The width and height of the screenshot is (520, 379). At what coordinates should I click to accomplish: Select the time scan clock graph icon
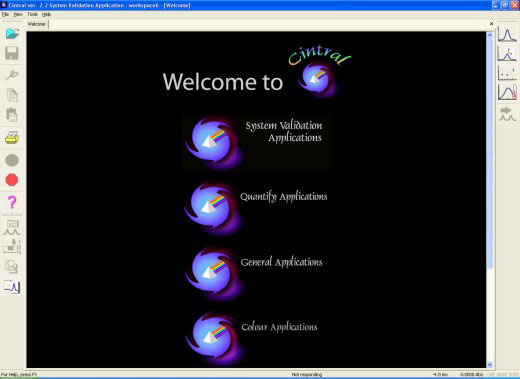[507, 54]
